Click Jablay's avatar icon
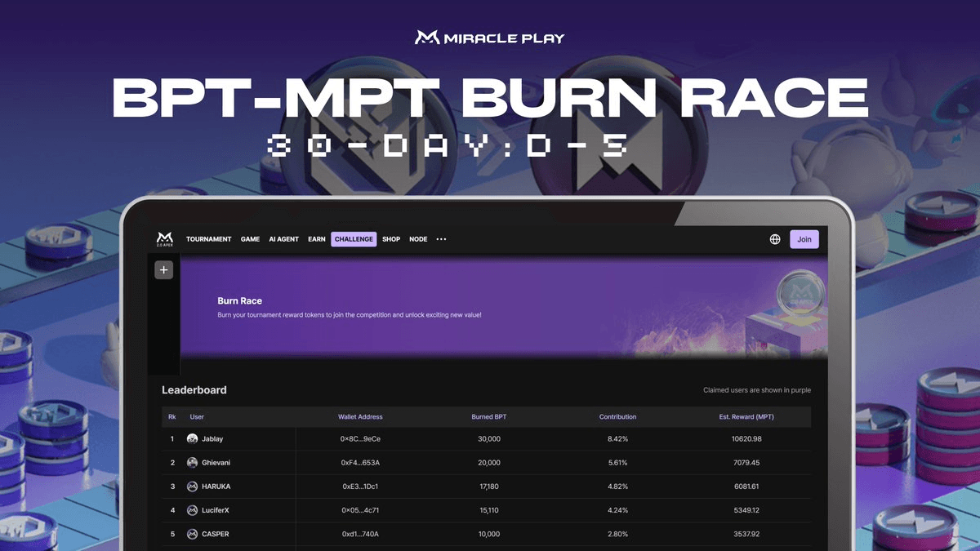 point(192,439)
